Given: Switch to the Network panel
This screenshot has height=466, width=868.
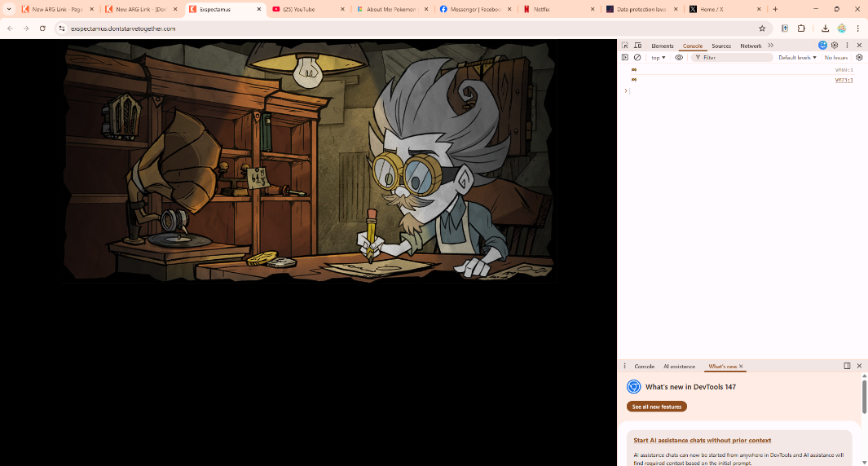Looking at the screenshot, I should click(x=751, y=46).
